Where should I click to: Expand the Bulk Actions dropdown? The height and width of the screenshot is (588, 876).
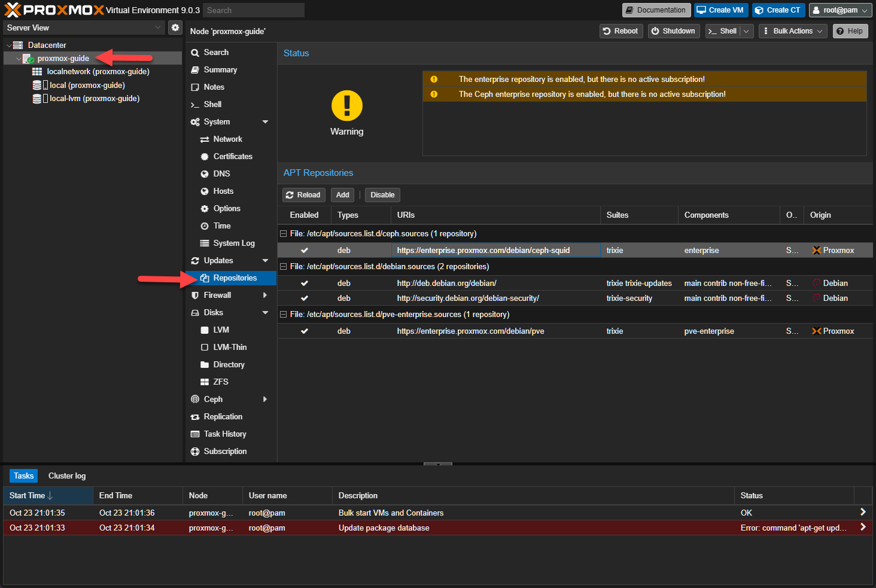pos(793,31)
